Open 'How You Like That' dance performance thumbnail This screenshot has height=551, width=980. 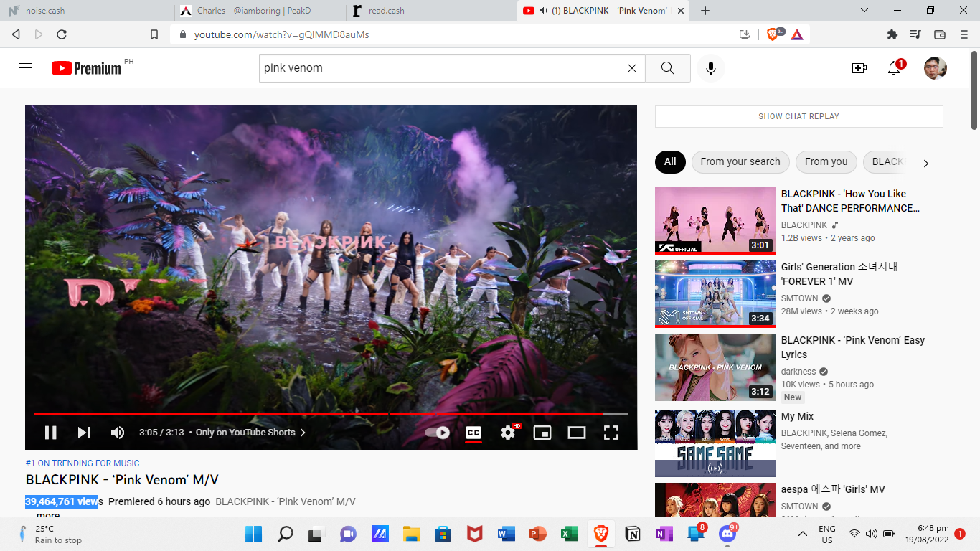(715, 221)
